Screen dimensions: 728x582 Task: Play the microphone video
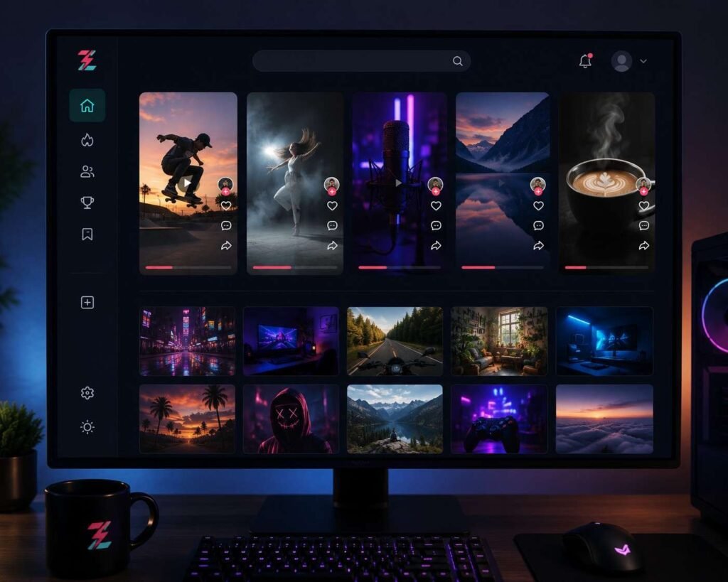(398, 183)
